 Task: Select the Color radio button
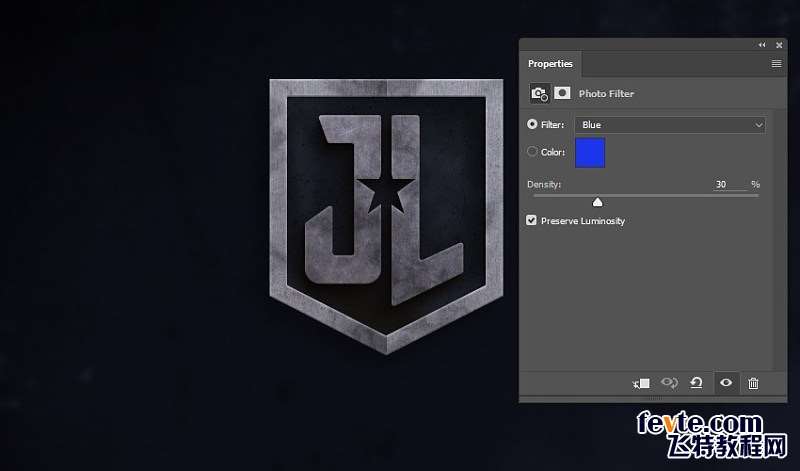pyautogui.click(x=532, y=152)
